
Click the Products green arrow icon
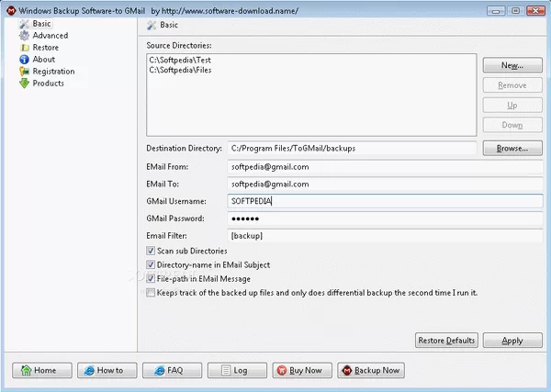tap(24, 84)
